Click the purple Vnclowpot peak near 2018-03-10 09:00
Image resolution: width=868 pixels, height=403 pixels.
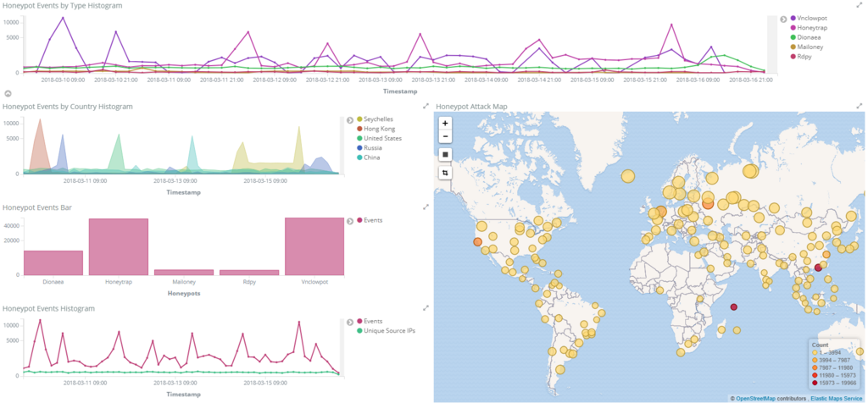63,18
